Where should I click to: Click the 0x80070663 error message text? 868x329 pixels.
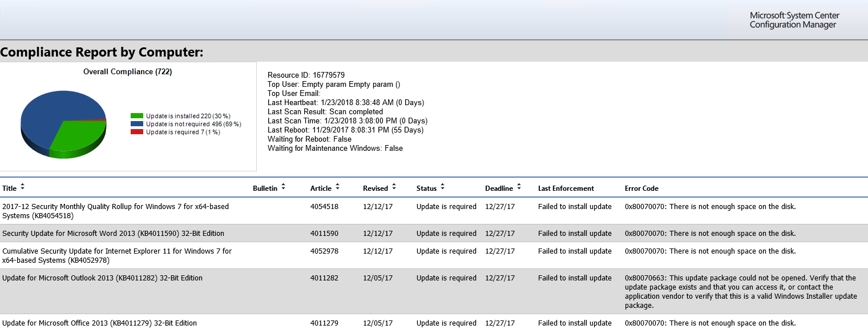pyautogui.click(x=740, y=292)
